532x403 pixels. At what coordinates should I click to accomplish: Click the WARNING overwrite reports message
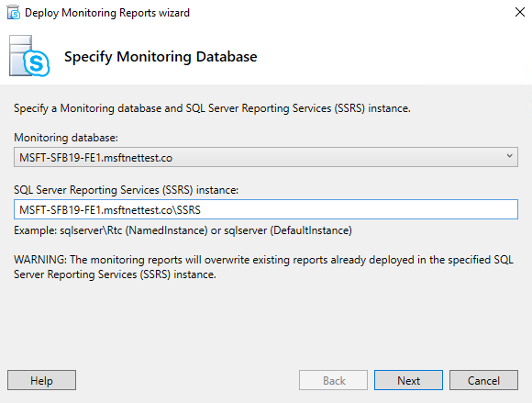263,267
